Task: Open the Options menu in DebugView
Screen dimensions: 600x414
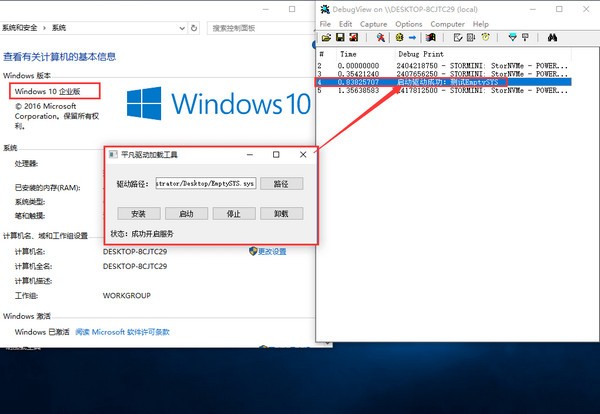Action: tap(409, 23)
